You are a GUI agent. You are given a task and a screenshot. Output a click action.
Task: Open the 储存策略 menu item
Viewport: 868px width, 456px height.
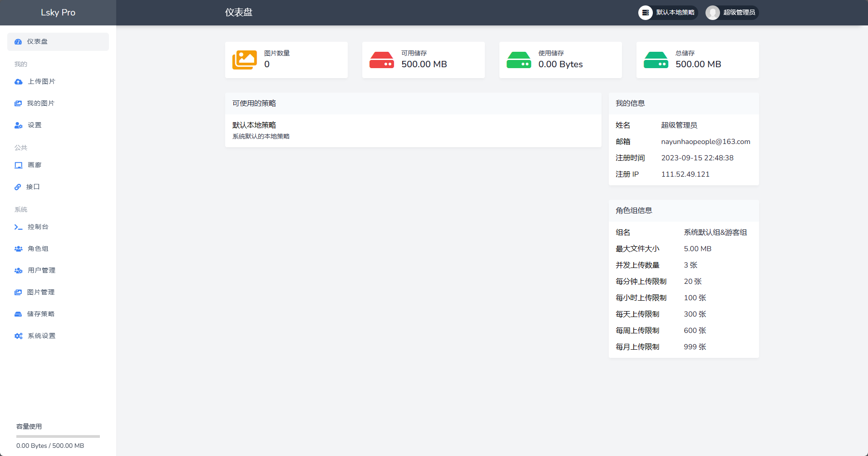(x=58, y=314)
